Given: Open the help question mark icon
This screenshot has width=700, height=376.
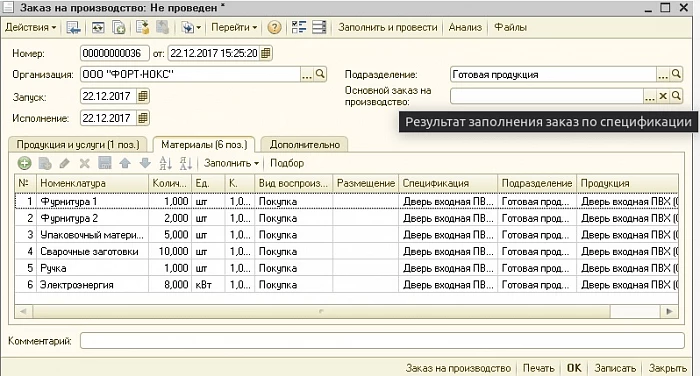Looking at the screenshot, I should [274, 28].
